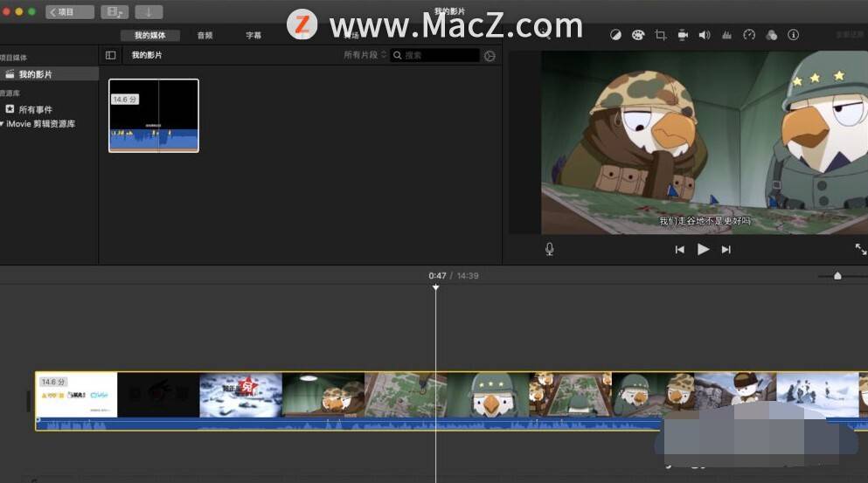Switch to the 字幕 tab
Image resolution: width=868 pixels, height=483 pixels.
coord(253,36)
